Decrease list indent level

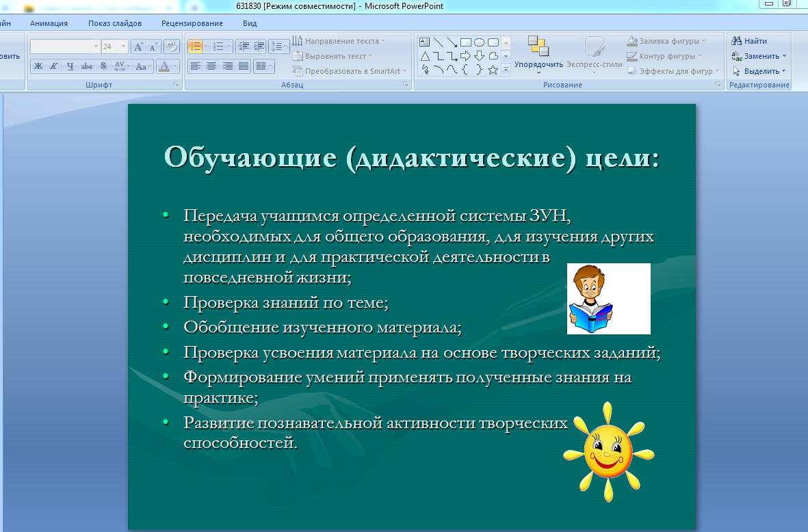click(244, 47)
